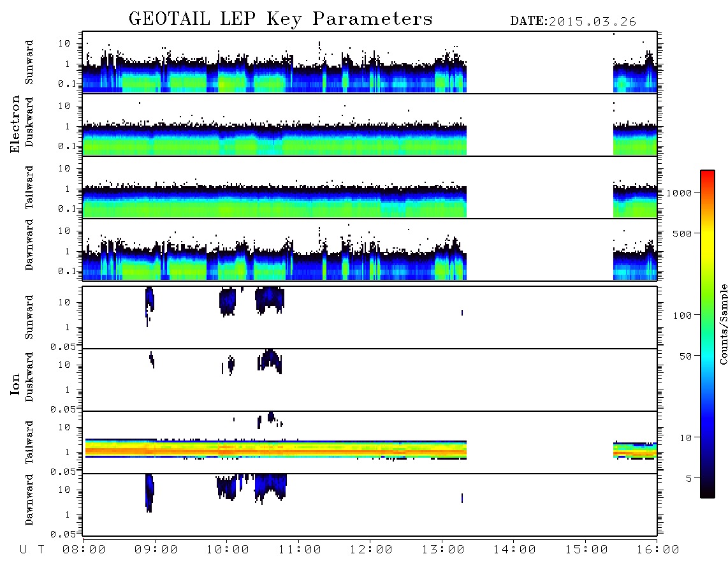The image size is (728, 561).
Task: Click the "Counts/Sample" colorbar label
Action: point(724,324)
